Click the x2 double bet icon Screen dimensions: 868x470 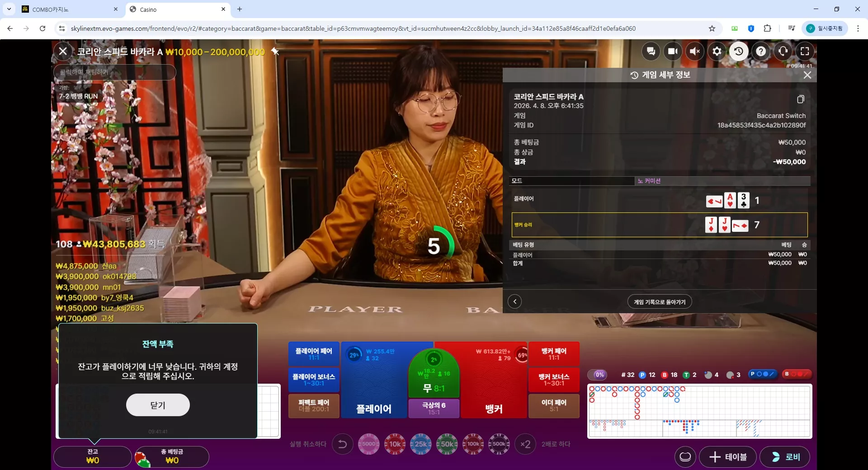pyautogui.click(x=525, y=444)
